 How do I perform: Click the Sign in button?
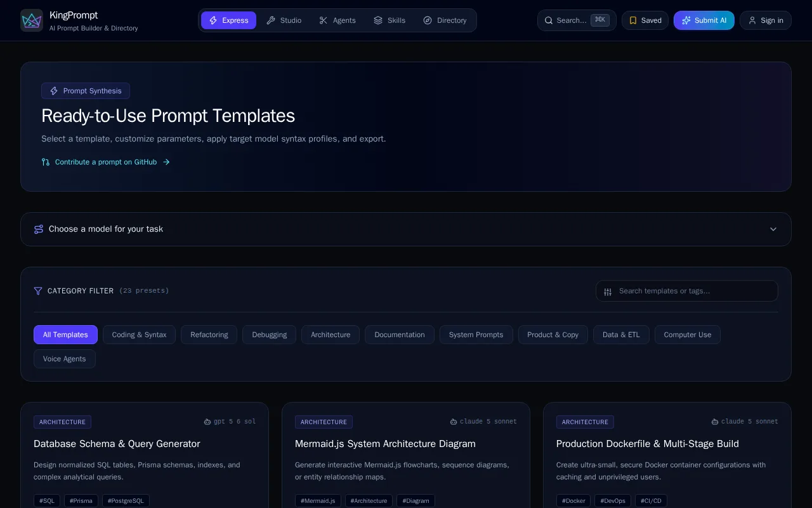766,20
